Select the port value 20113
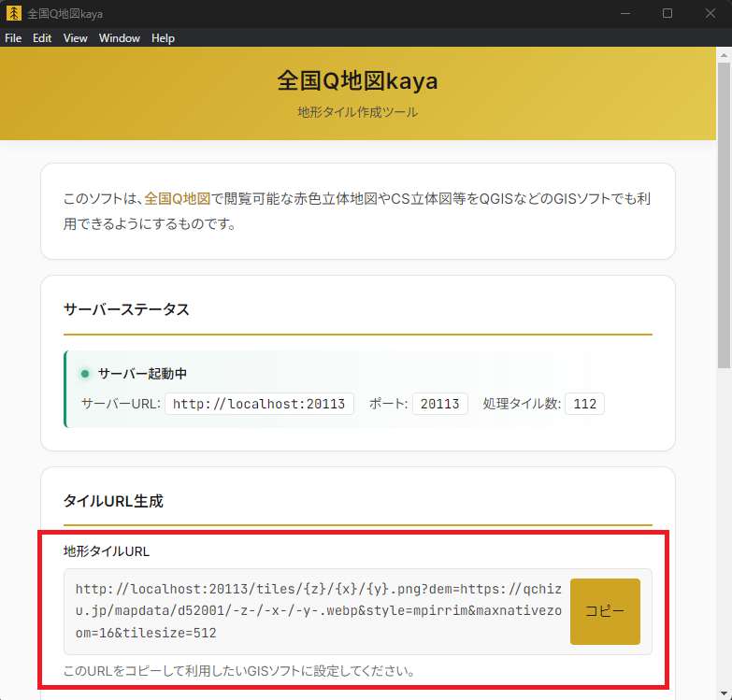The width and height of the screenshot is (732, 700). (x=439, y=404)
